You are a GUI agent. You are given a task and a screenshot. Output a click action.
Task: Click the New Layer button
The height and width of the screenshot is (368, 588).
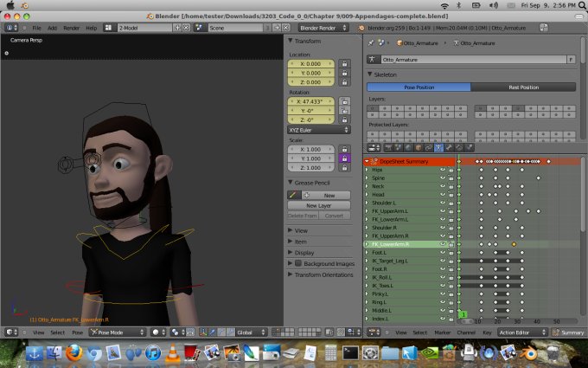[x=319, y=205]
